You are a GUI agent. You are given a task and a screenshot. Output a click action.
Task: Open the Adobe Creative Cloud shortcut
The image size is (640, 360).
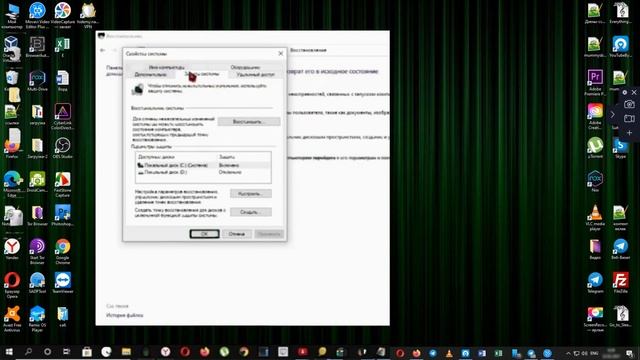595,117
